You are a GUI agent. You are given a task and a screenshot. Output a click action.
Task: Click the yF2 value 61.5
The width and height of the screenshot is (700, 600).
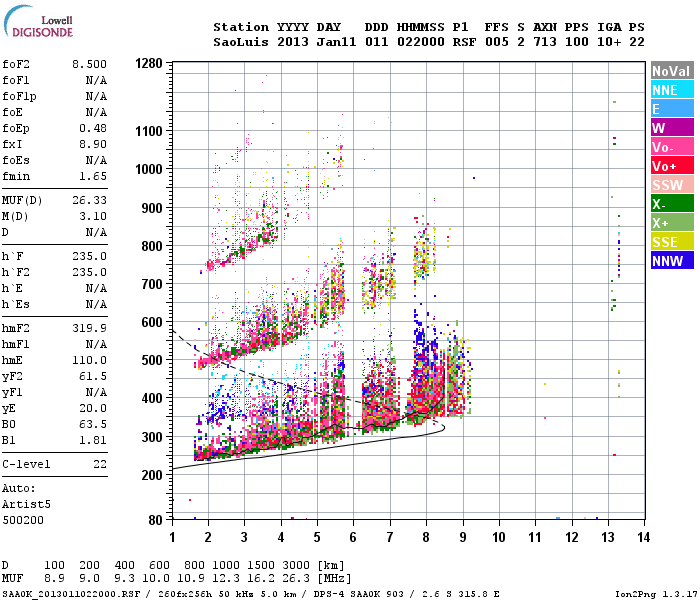(x=93, y=376)
